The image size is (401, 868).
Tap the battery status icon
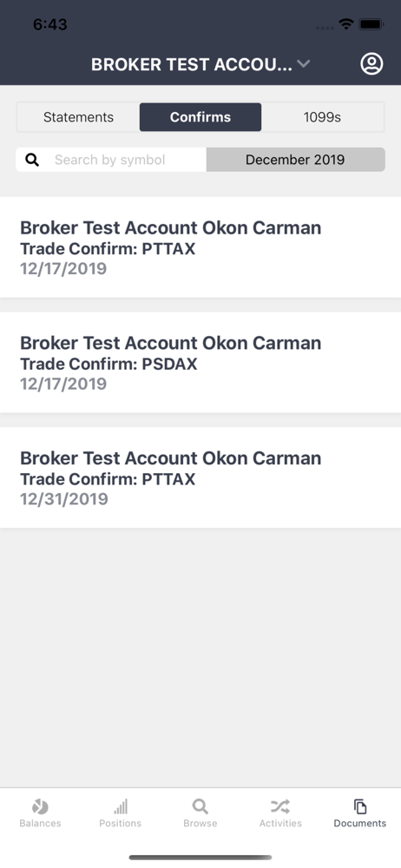tap(371, 24)
